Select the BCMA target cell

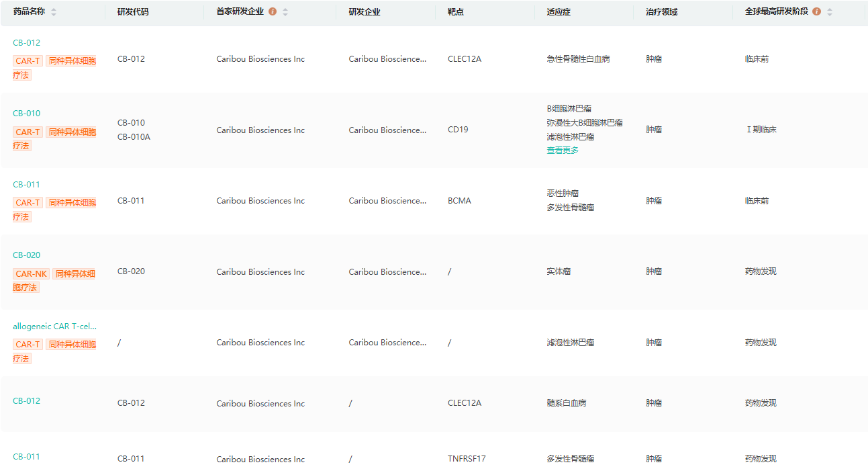[x=459, y=201]
